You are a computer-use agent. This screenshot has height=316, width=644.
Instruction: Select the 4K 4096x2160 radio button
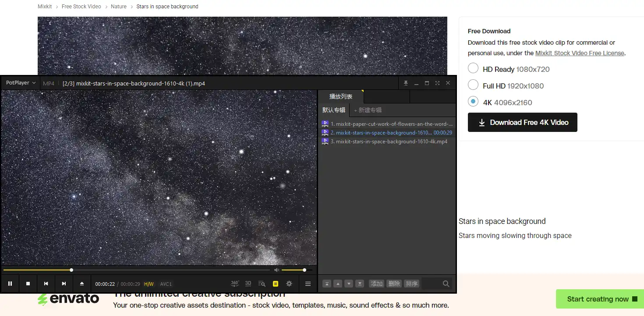click(473, 102)
